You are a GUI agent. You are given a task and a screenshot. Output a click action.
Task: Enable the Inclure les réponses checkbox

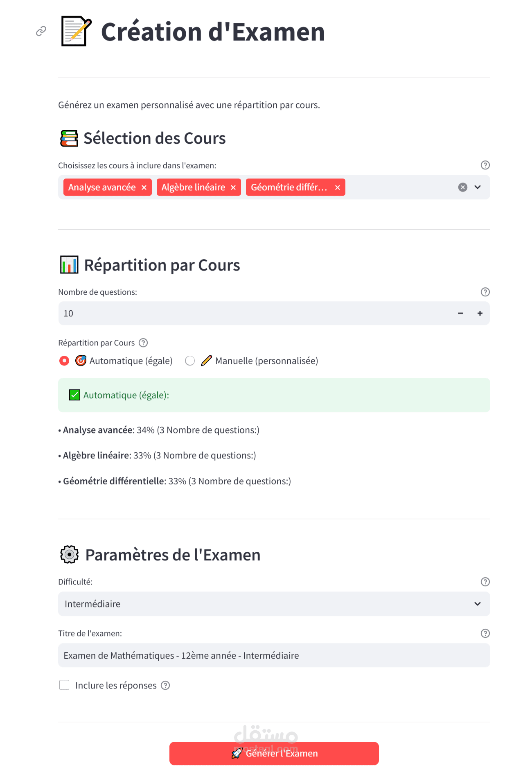[64, 685]
